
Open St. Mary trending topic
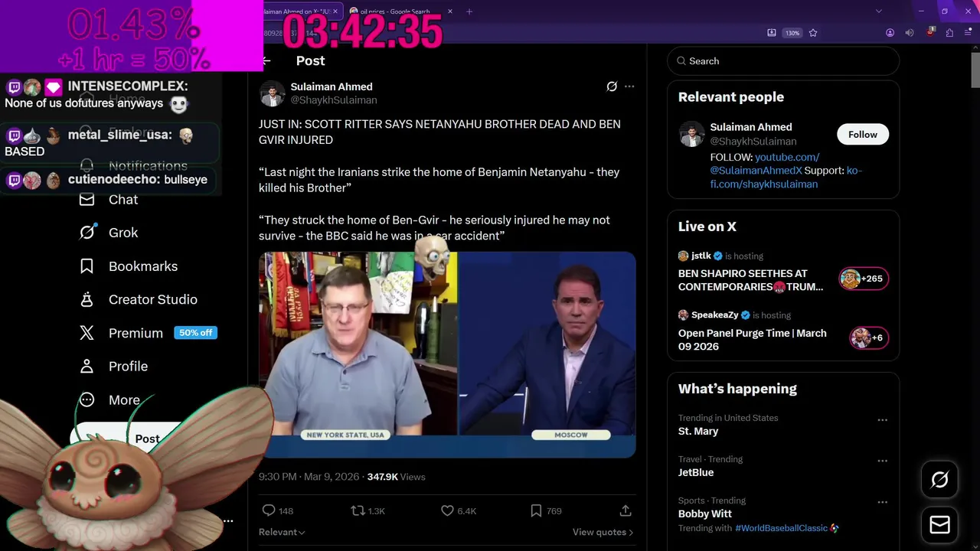[x=698, y=432]
